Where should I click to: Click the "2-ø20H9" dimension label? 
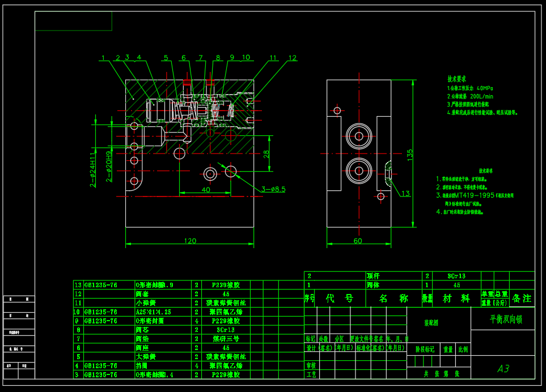(109, 167)
